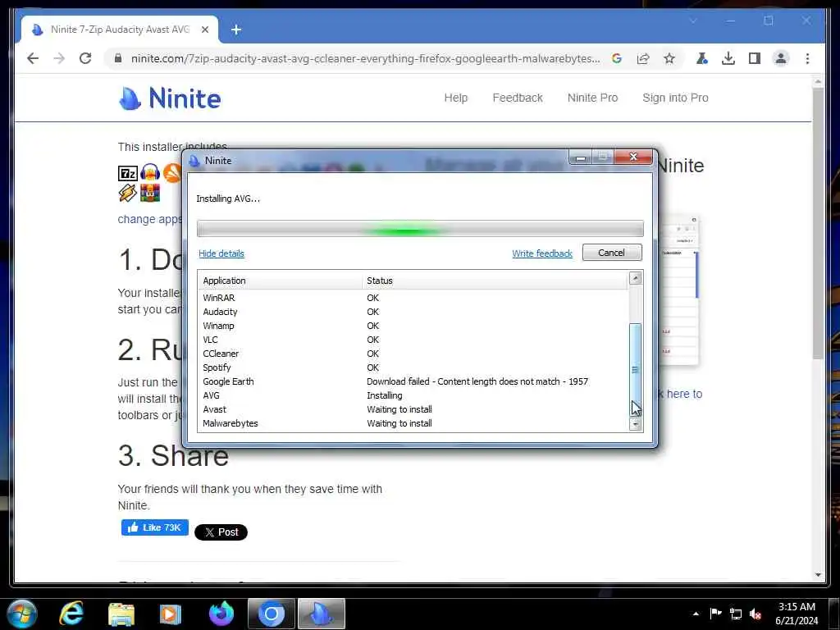This screenshot has height=630, width=840.
Task: Click the Ninite logo on the webpage
Action: tap(169, 98)
